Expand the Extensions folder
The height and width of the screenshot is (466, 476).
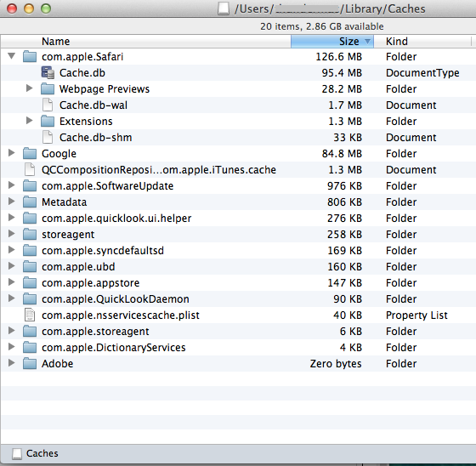click(x=29, y=121)
